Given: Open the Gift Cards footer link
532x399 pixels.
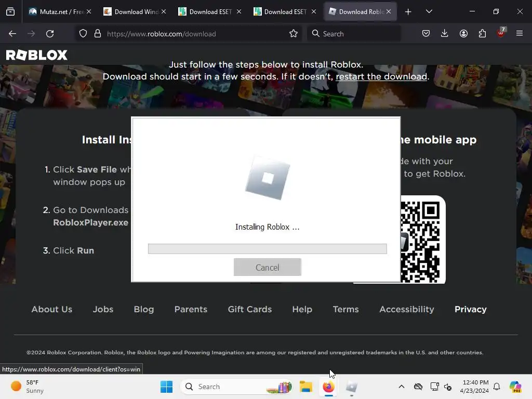Looking at the screenshot, I should (250, 310).
